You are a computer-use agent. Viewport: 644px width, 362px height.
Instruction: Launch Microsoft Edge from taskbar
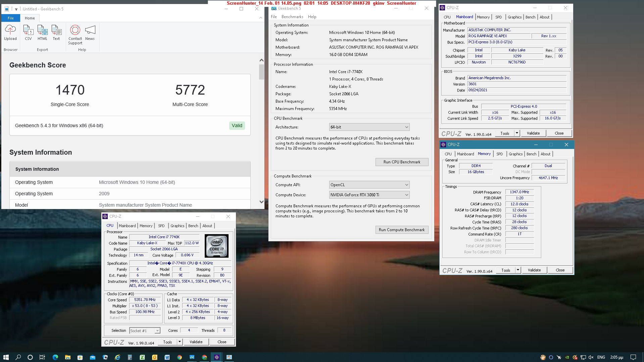pos(55,357)
